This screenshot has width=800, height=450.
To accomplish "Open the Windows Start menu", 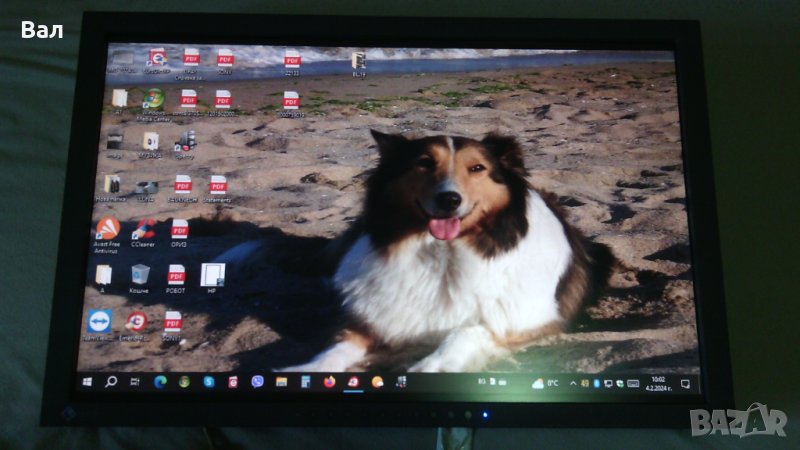I will click(x=87, y=381).
